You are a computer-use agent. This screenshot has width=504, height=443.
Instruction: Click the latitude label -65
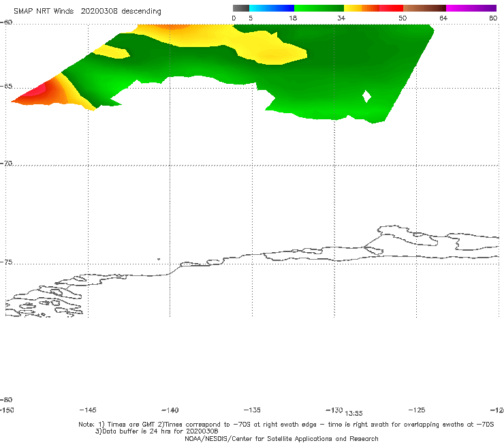[6, 87]
